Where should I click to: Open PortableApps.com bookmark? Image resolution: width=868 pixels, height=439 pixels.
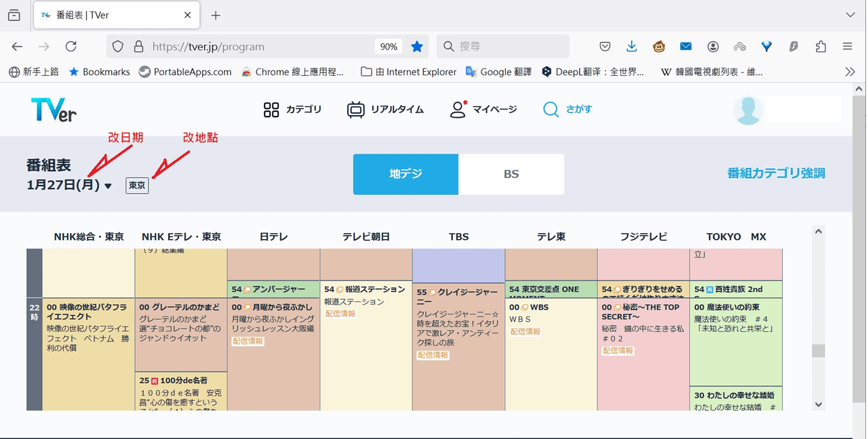[185, 71]
